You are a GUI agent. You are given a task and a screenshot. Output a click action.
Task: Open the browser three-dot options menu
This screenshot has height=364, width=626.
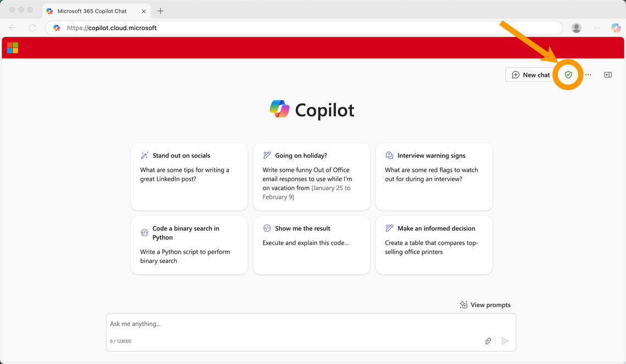coord(596,27)
